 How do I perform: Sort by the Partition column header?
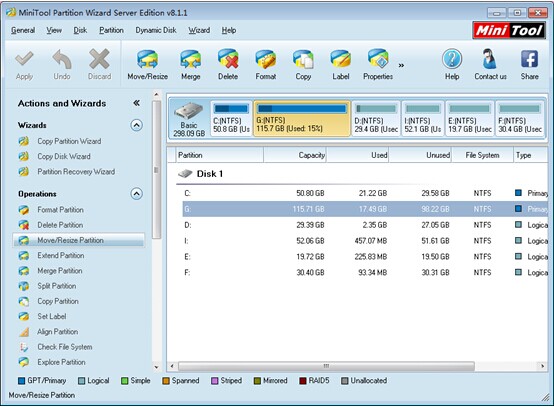[219, 155]
